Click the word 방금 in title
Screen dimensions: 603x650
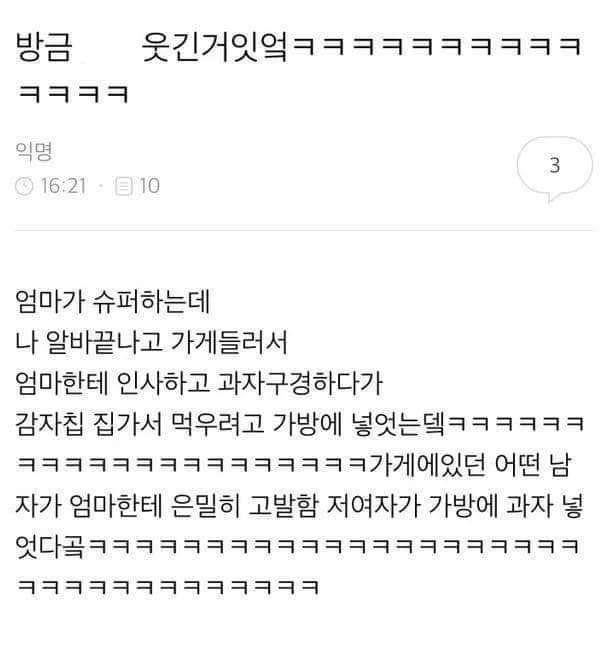(44, 47)
